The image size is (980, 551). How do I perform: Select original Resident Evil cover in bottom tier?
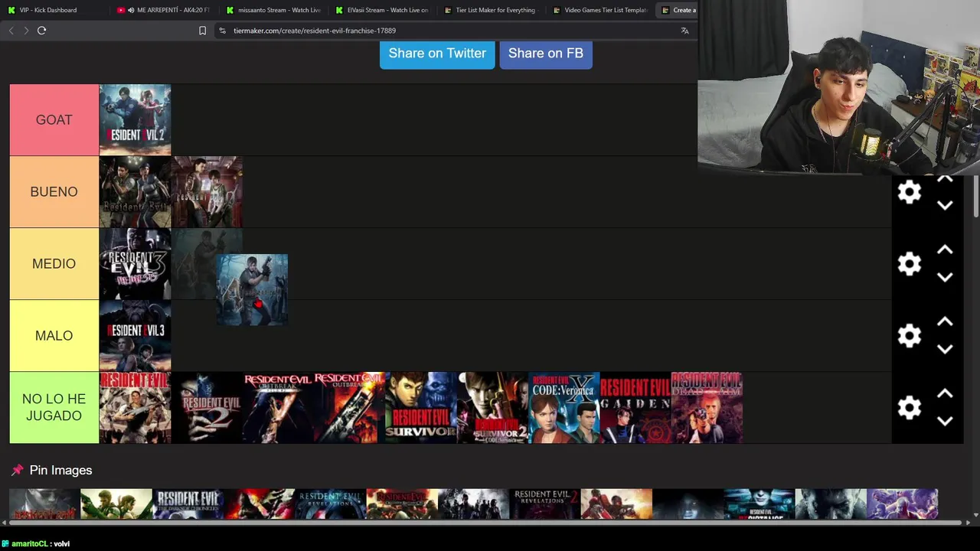pyautogui.click(x=135, y=408)
